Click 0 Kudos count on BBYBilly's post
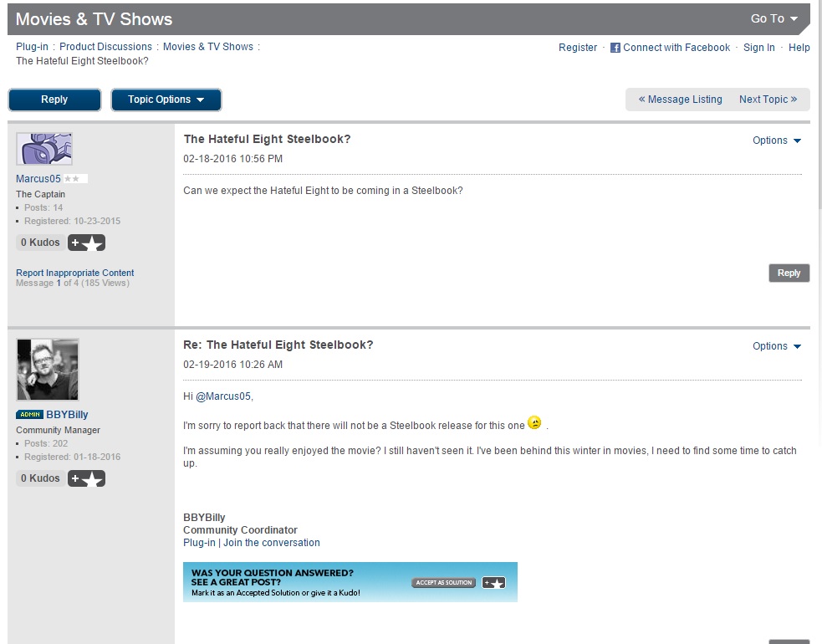Image resolution: width=822 pixels, height=644 pixels. [x=40, y=478]
